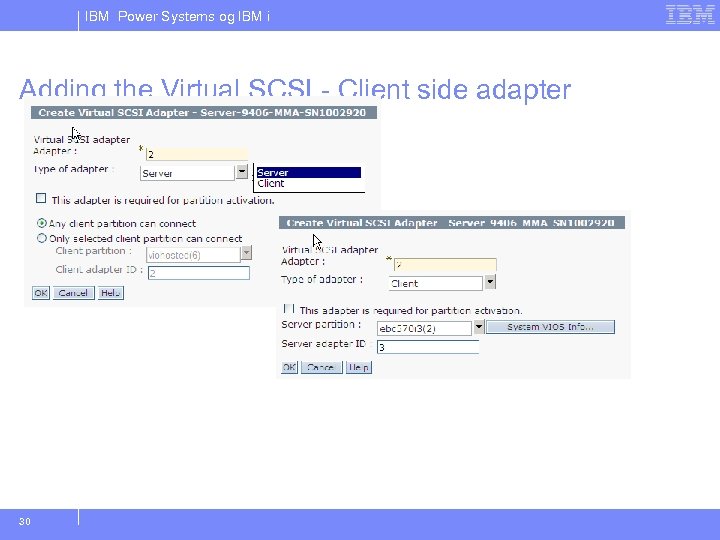Open the Server type of adapter dropdown
Screen dimensions: 720x540
(242, 172)
